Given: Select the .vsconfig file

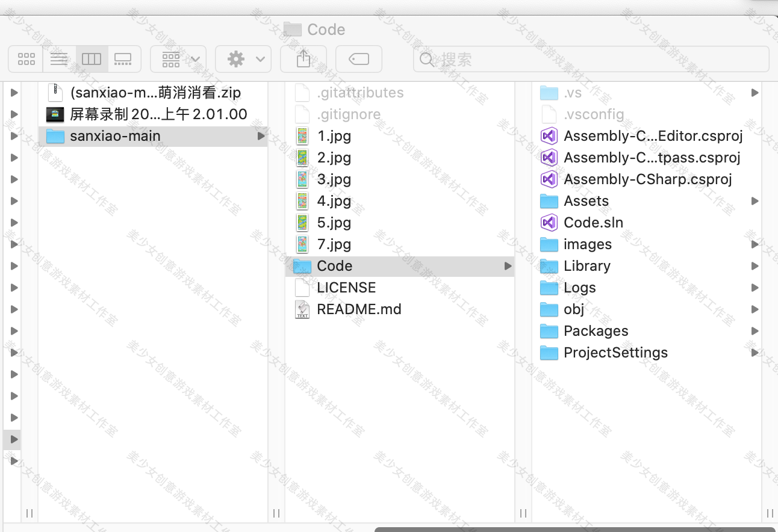Looking at the screenshot, I should 647,114.
